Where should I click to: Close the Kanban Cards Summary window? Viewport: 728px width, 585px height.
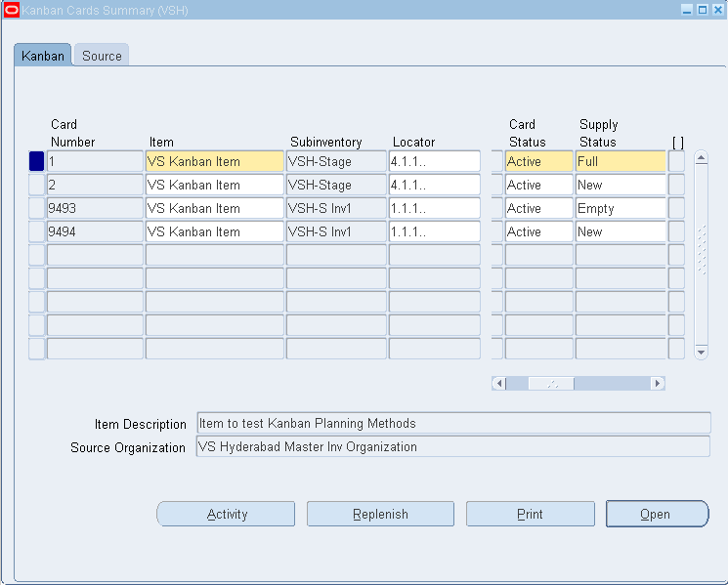pyautogui.click(x=718, y=10)
